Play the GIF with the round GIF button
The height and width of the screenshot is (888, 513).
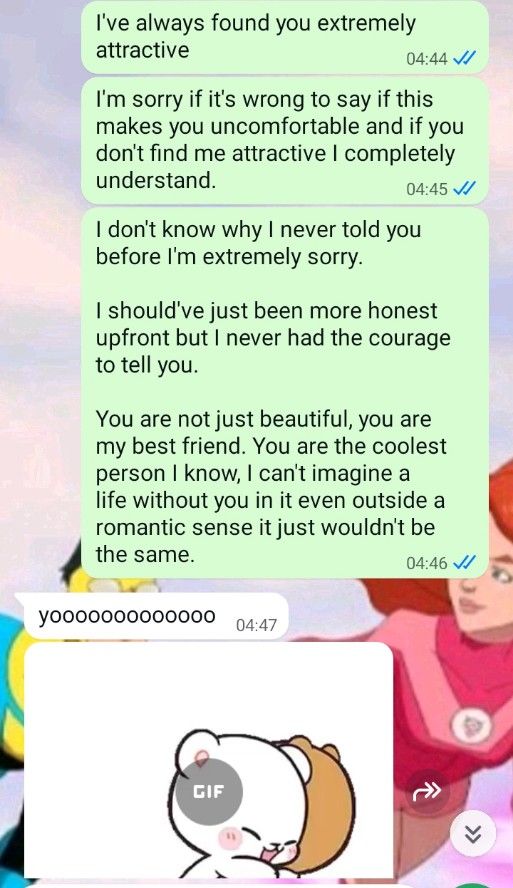click(209, 791)
